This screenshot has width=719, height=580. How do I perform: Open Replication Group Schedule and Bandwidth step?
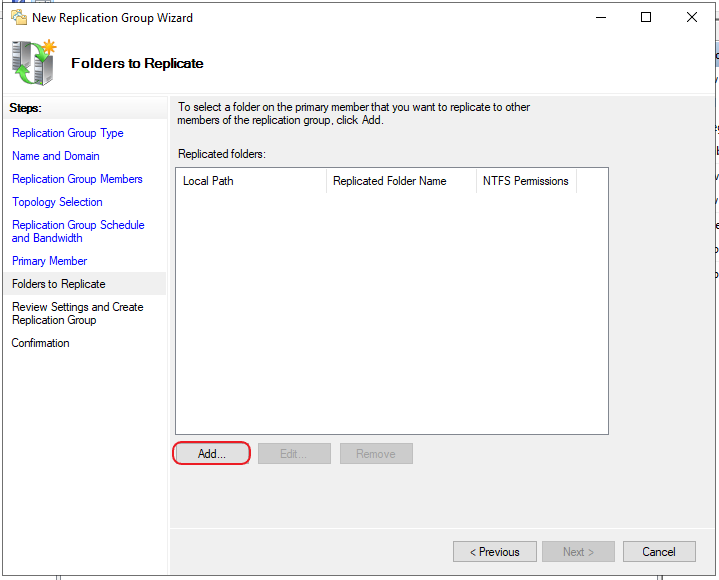coord(78,232)
